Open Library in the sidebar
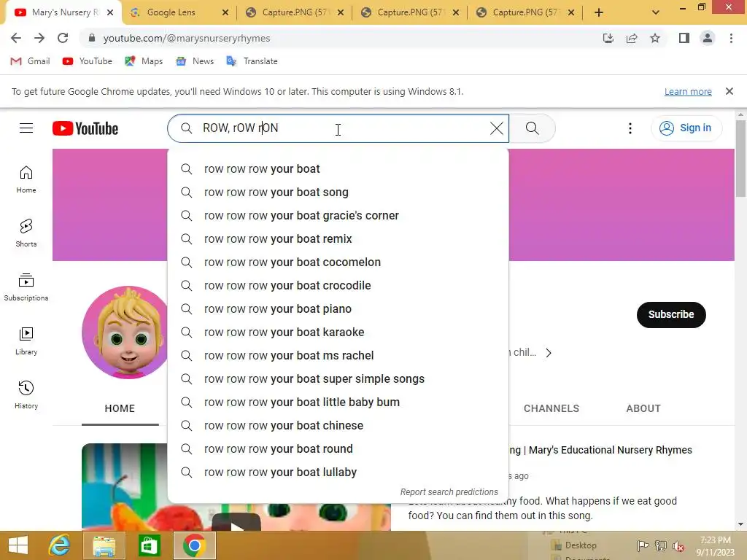This screenshot has width=747, height=560. 26,341
